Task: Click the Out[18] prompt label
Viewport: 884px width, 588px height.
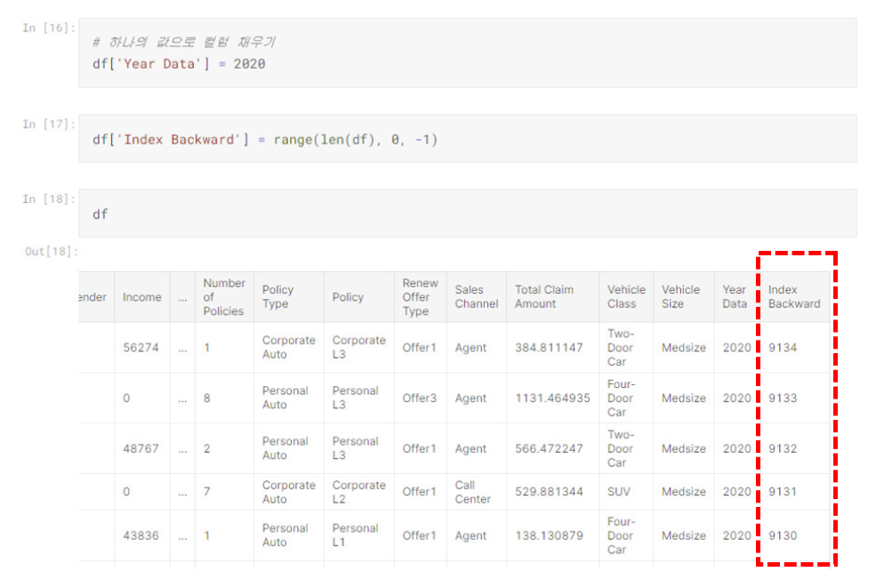Action: (51, 252)
